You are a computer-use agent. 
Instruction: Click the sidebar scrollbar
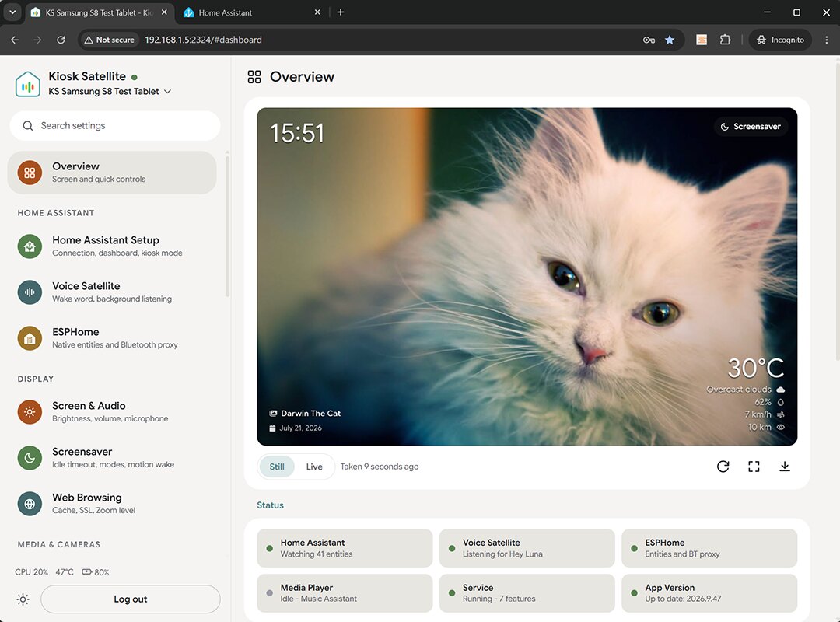227,225
